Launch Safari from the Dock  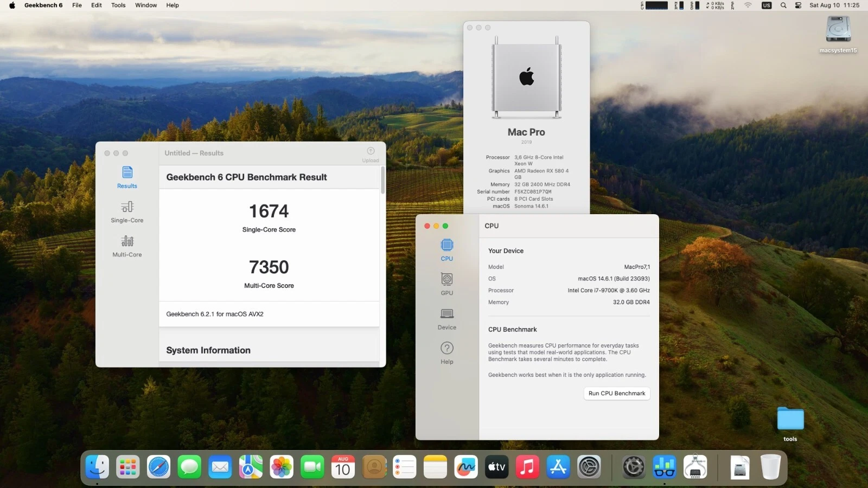point(158,467)
